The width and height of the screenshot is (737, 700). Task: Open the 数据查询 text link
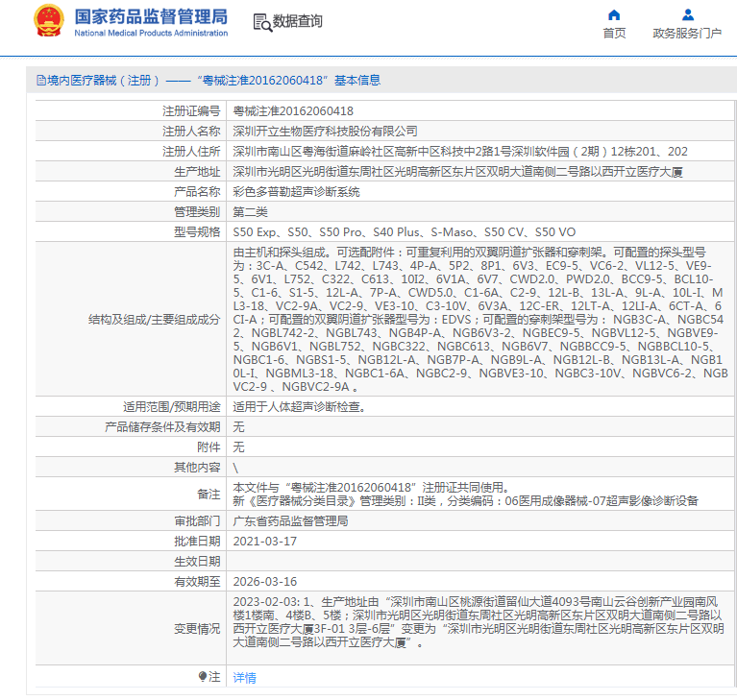298,21
